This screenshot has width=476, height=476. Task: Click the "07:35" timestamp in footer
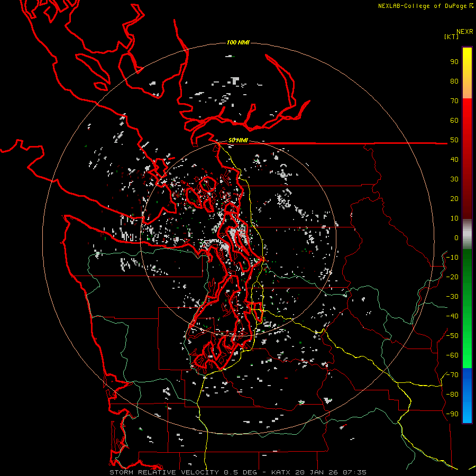click(354, 472)
